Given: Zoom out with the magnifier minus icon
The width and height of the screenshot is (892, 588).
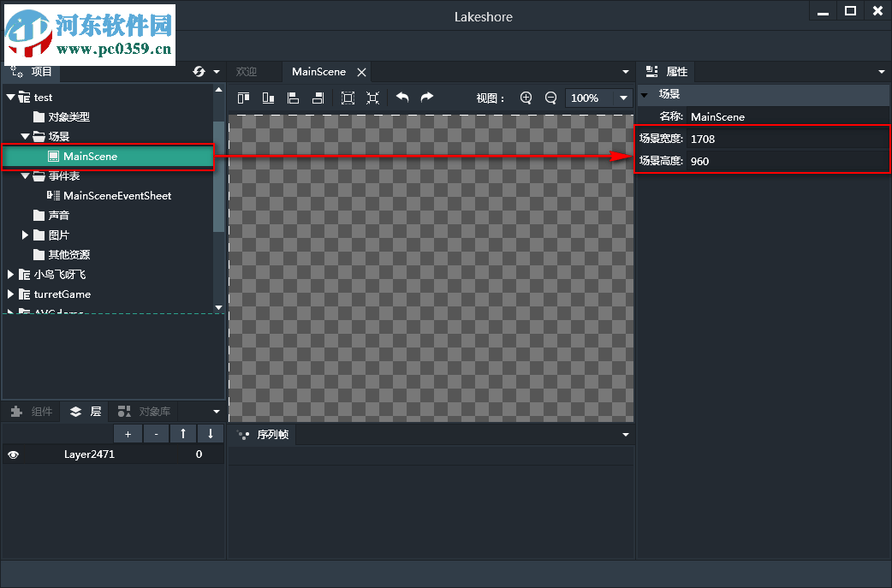Looking at the screenshot, I should point(550,98).
